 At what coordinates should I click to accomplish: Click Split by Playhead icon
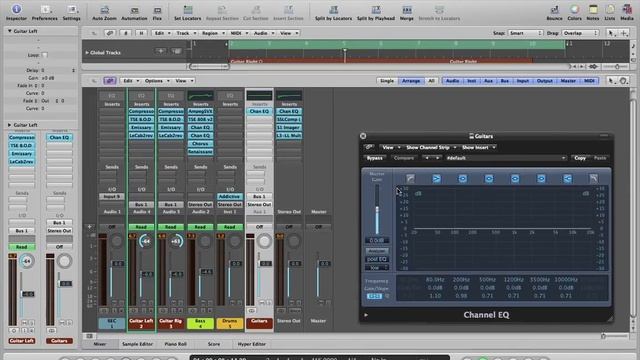tap(376, 12)
